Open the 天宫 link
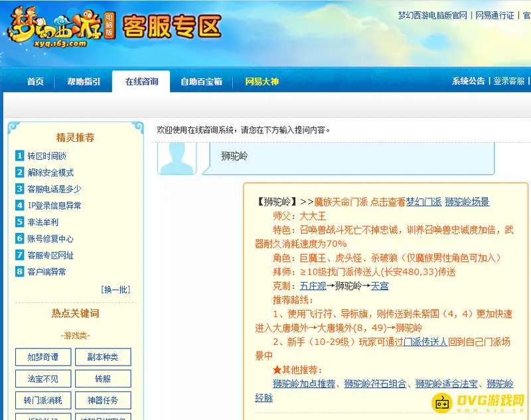Screen dimensions: 531x420 380,286
